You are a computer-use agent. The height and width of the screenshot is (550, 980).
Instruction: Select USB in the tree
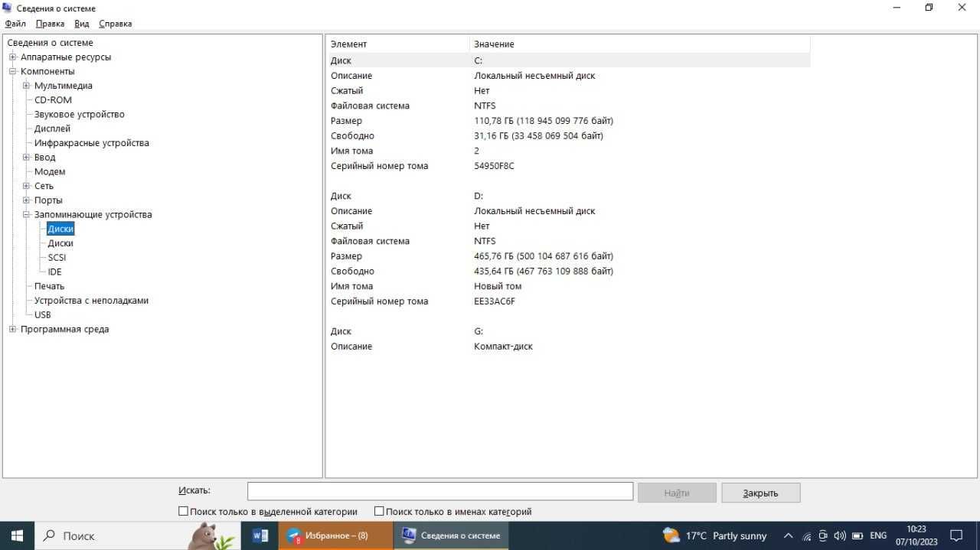click(x=43, y=315)
